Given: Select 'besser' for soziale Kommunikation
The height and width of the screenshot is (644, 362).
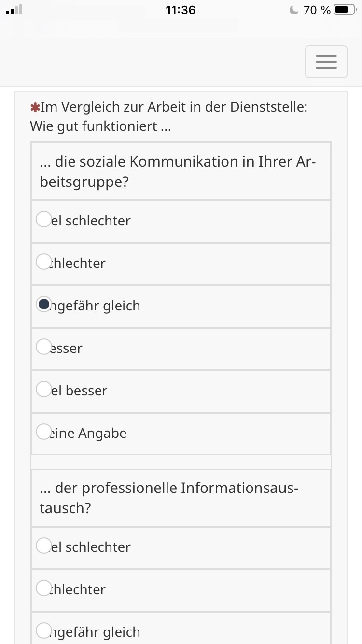Looking at the screenshot, I should [44, 347].
